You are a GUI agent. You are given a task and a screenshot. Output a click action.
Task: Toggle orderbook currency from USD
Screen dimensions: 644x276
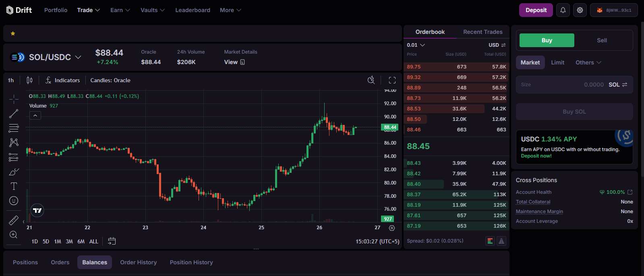[497, 45]
